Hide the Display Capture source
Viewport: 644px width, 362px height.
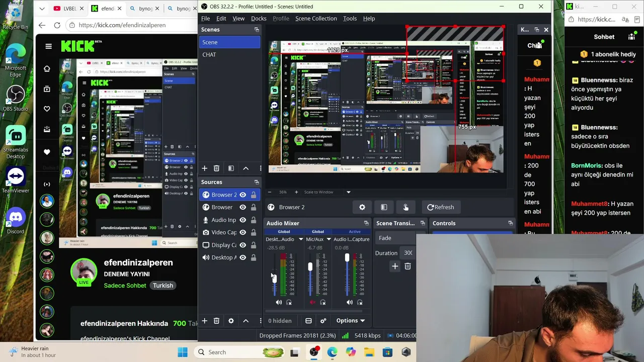(x=243, y=245)
